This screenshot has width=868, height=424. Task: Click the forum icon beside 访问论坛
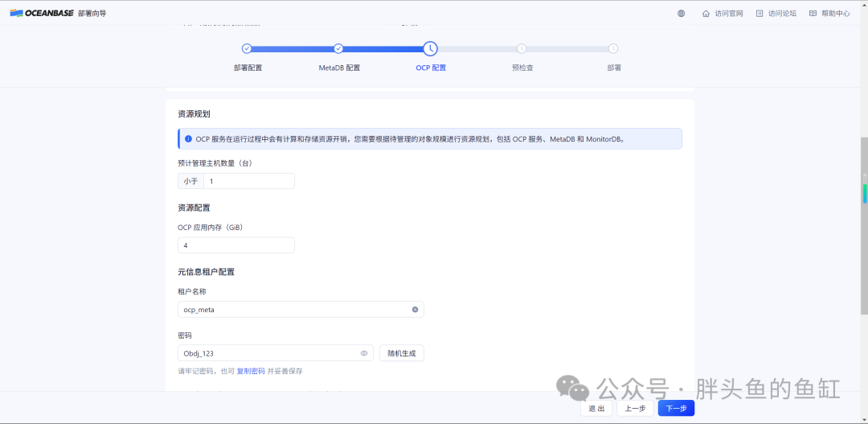point(759,14)
